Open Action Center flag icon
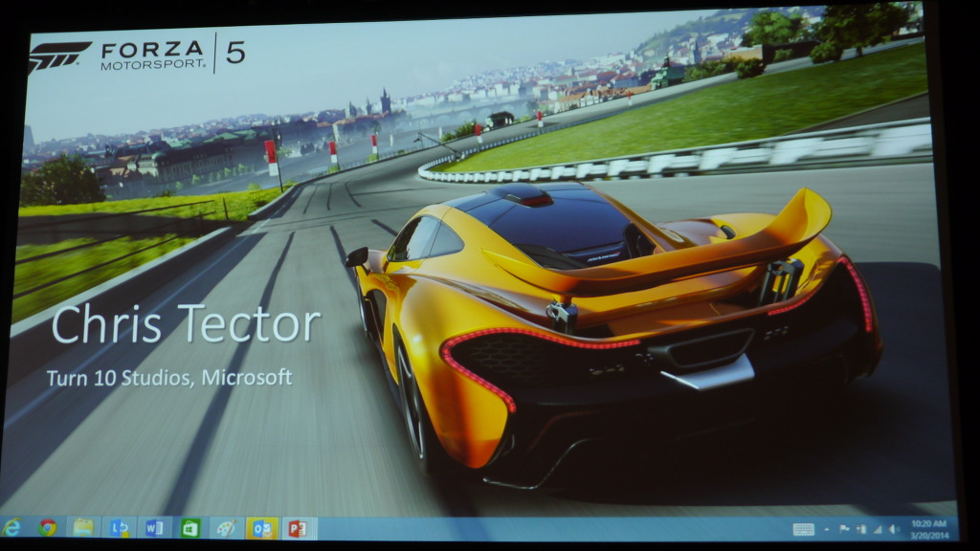This screenshot has height=551, width=980. point(844,529)
